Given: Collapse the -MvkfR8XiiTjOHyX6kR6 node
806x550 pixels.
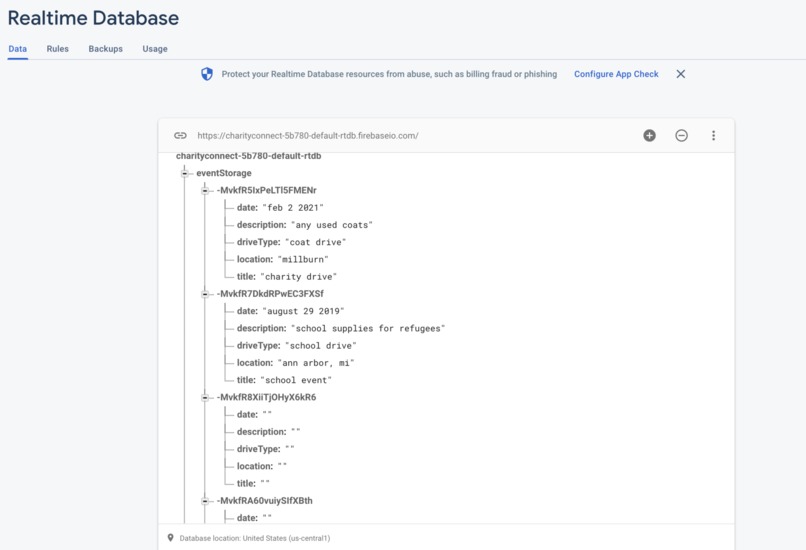Looking at the screenshot, I should click(x=205, y=397).
